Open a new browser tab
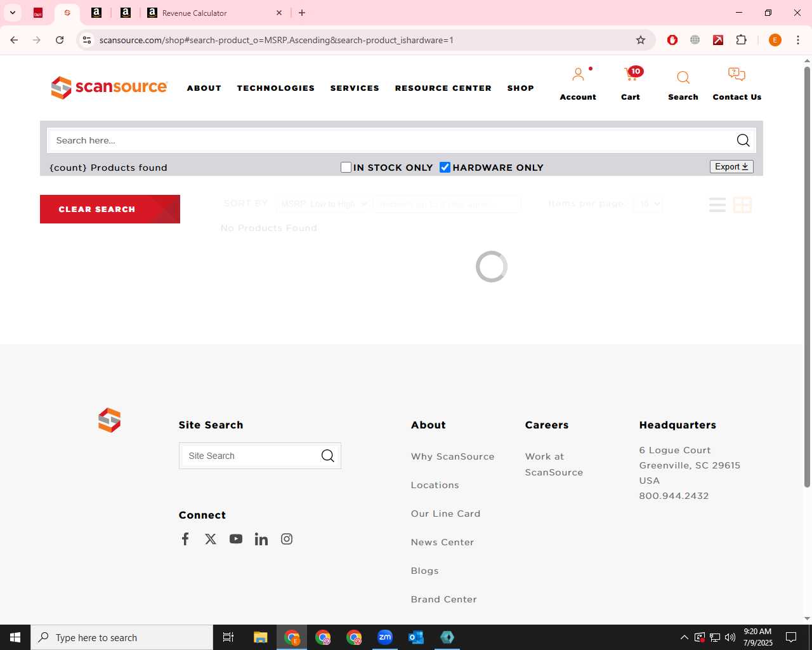This screenshot has height=650, width=812. (x=302, y=13)
